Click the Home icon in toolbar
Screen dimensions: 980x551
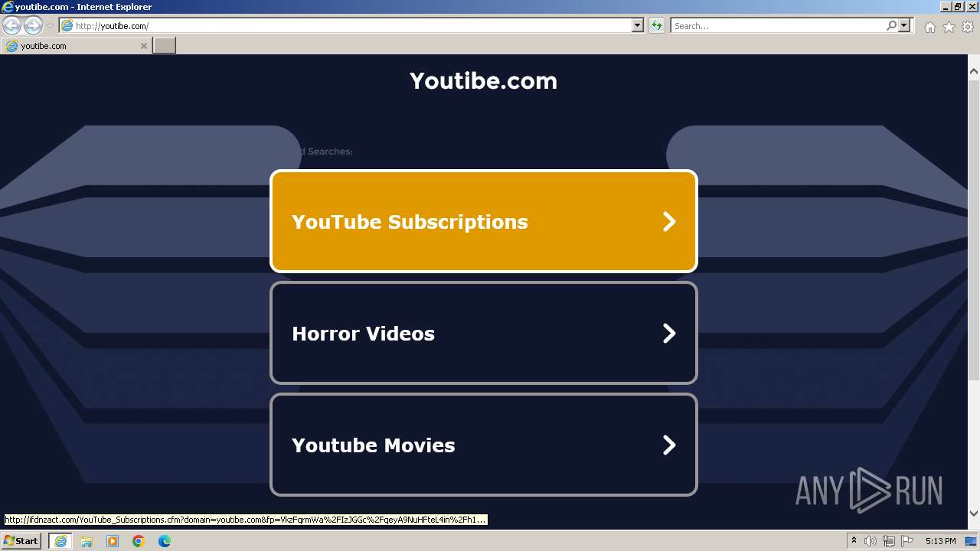coord(929,27)
